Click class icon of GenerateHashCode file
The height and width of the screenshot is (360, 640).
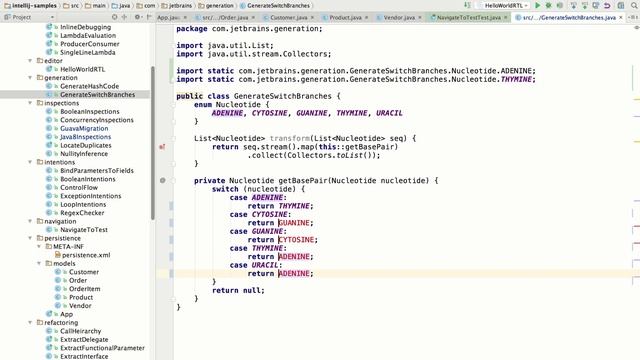(49, 86)
